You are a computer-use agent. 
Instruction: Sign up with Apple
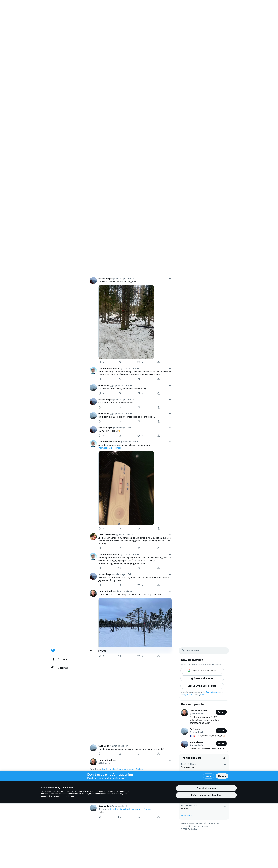(x=202, y=678)
